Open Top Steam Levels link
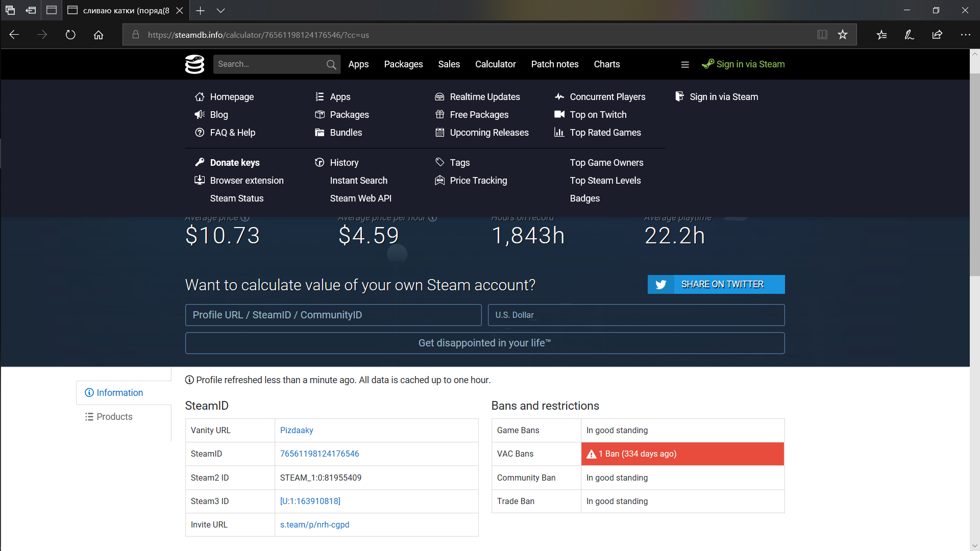 tap(605, 181)
